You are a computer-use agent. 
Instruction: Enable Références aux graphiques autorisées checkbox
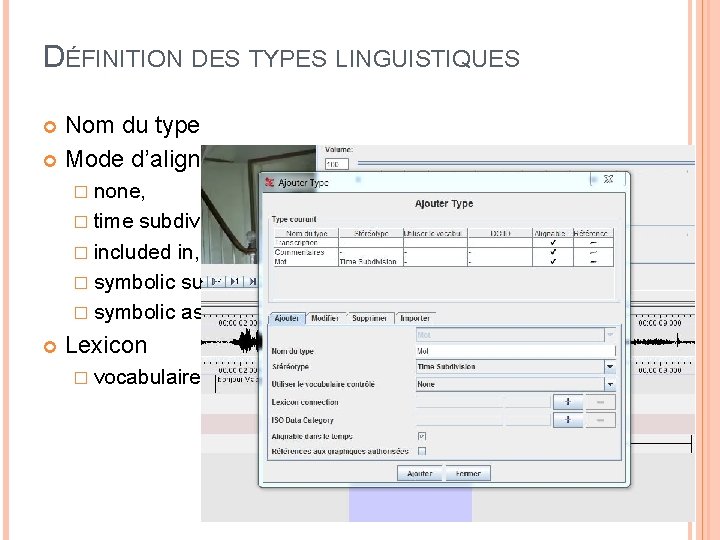tap(422, 451)
